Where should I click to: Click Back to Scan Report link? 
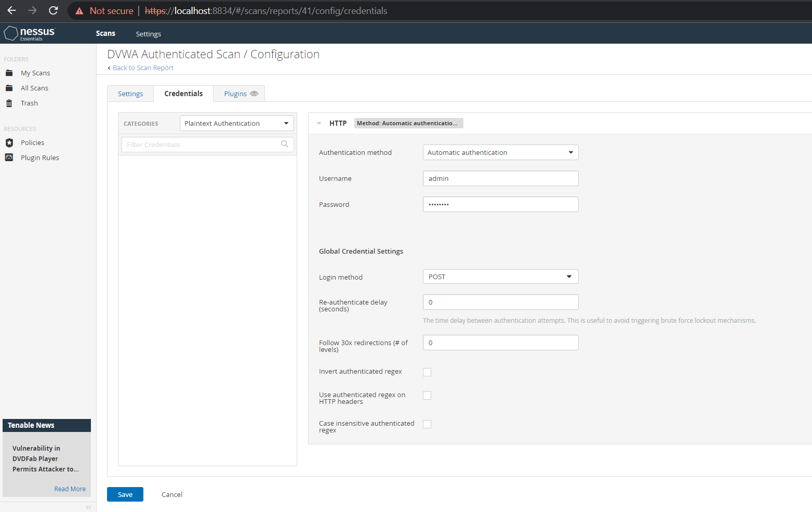click(x=143, y=68)
